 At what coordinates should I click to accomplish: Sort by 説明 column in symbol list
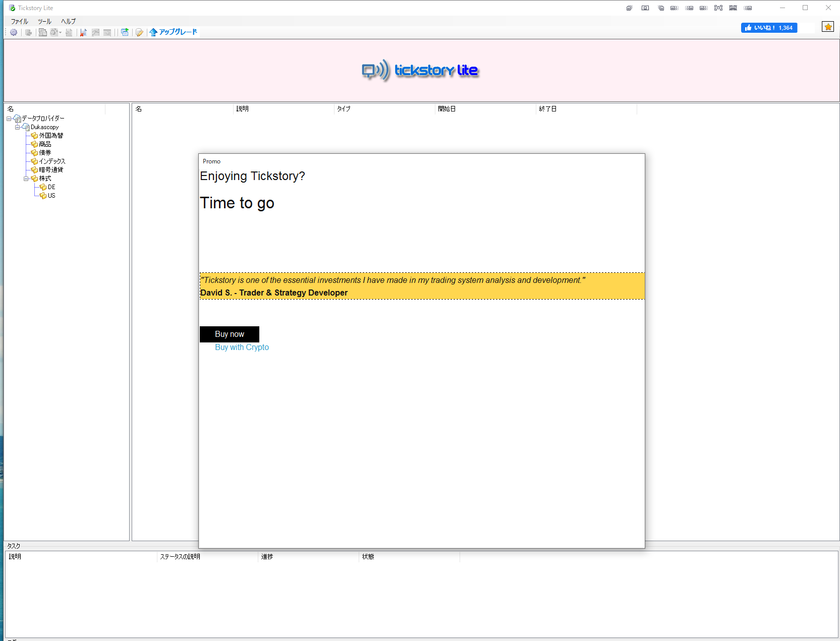click(284, 109)
